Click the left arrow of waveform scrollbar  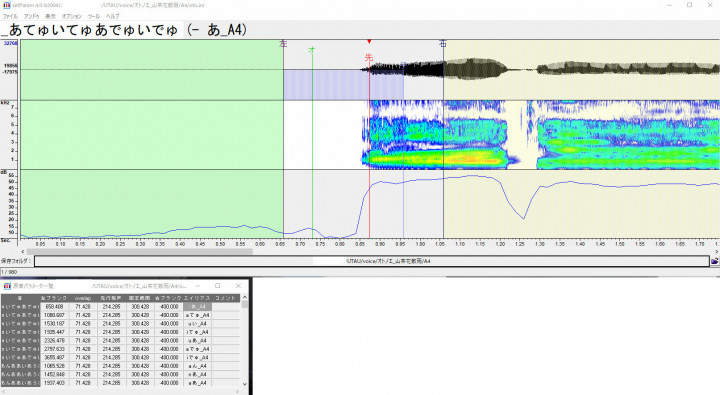(x=23, y=251)
